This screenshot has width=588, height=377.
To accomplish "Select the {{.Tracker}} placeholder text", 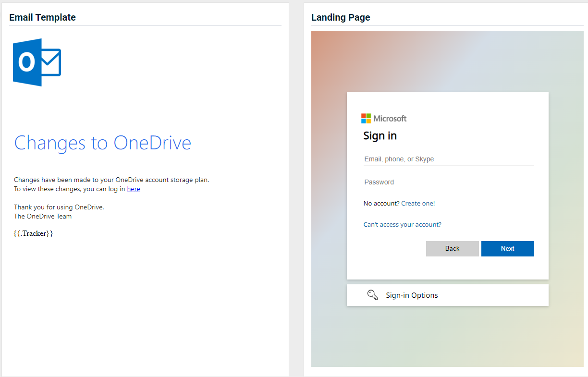I will [33, 234].
